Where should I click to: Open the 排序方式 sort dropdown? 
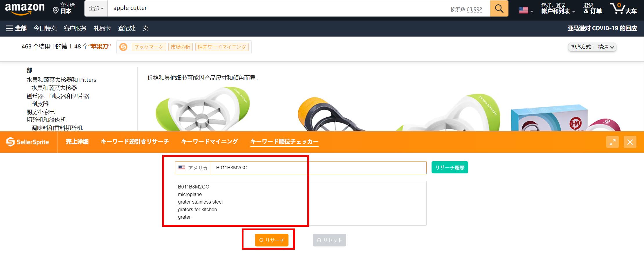(x=592, y=47)
